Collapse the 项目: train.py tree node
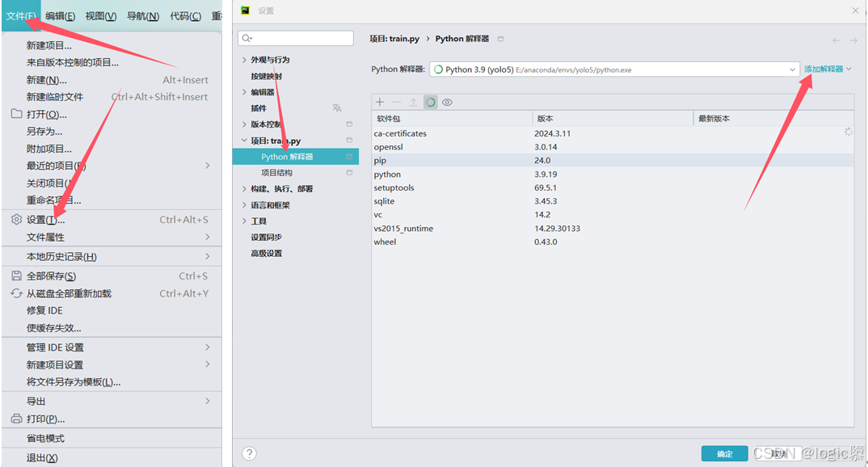This screenshot has width=868, height=467. tap(244, 141)
